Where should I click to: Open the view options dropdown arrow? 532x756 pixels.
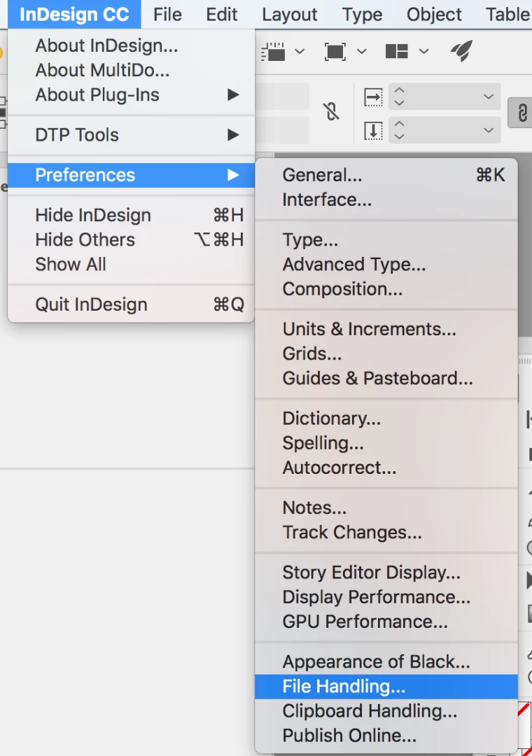[300, 51]
